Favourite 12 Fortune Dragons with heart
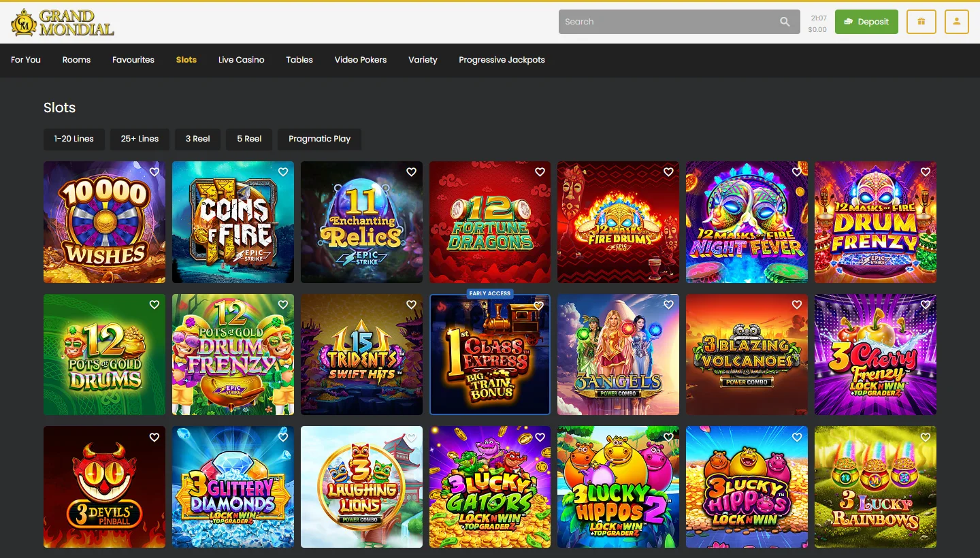The image size is (980, 558). click(x=540, y=172)
